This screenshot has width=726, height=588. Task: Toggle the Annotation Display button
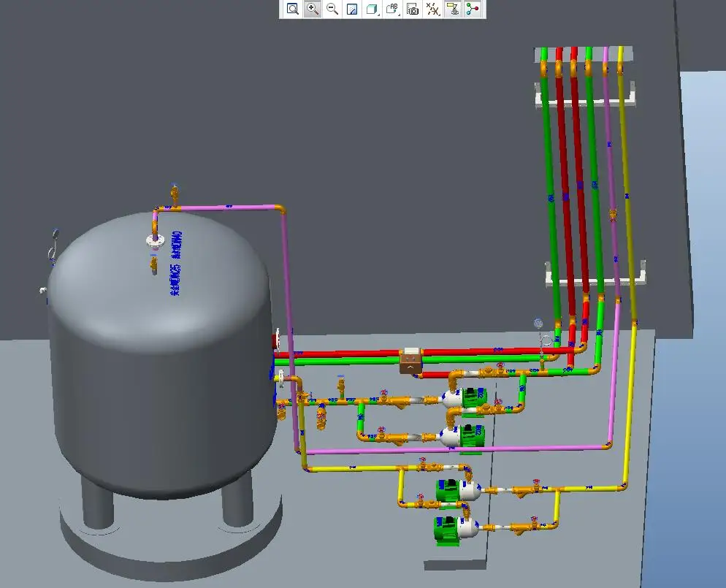[x=453, y=9]
